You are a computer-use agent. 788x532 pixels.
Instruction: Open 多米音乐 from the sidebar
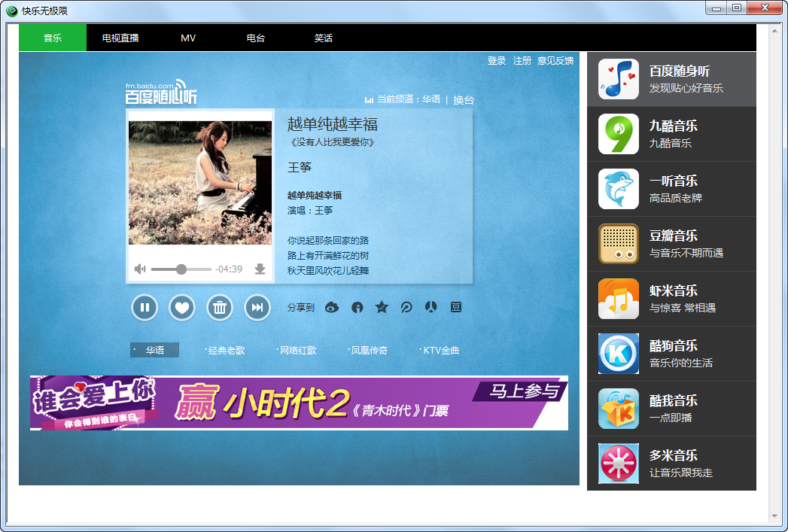[x=672, y=463]
